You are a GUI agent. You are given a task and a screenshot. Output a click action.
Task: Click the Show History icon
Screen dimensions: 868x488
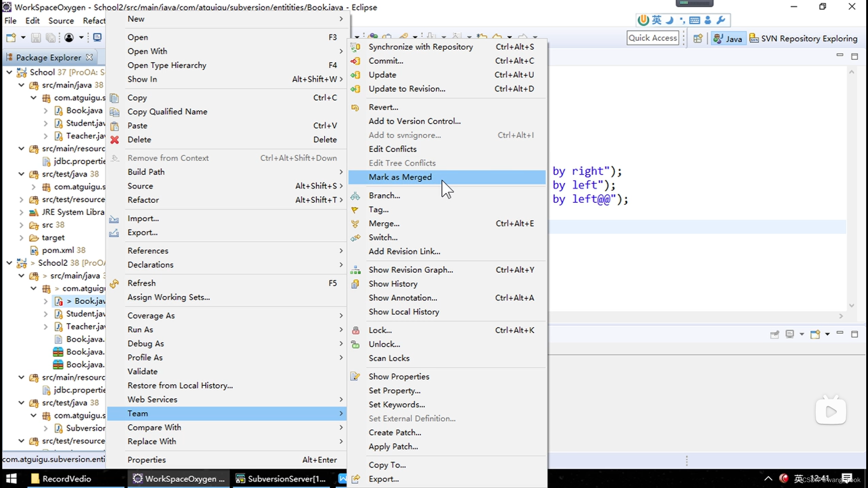tap(355, 284)
